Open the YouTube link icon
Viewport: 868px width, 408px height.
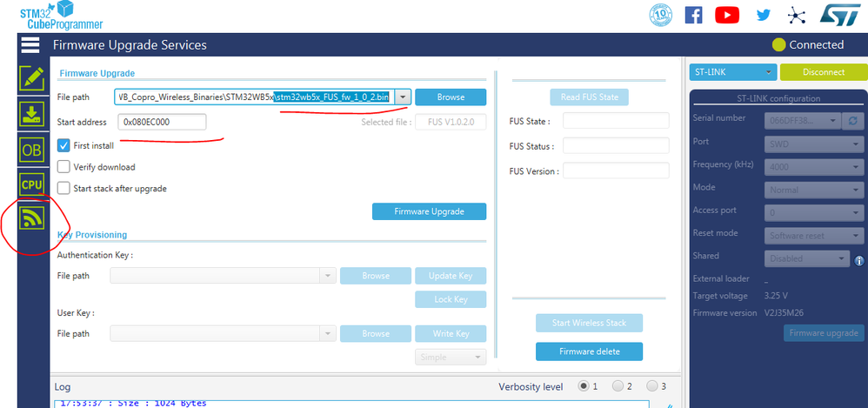click(727, 15)
